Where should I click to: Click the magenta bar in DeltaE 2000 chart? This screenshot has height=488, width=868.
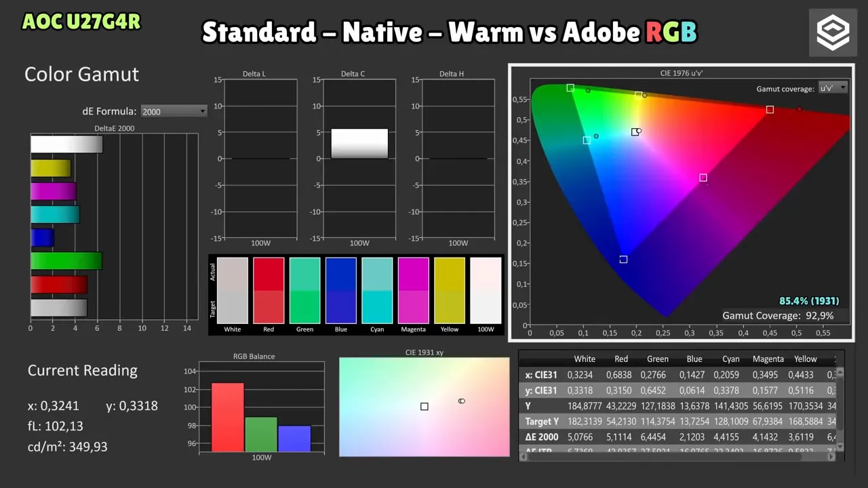(x=54, y=191)
